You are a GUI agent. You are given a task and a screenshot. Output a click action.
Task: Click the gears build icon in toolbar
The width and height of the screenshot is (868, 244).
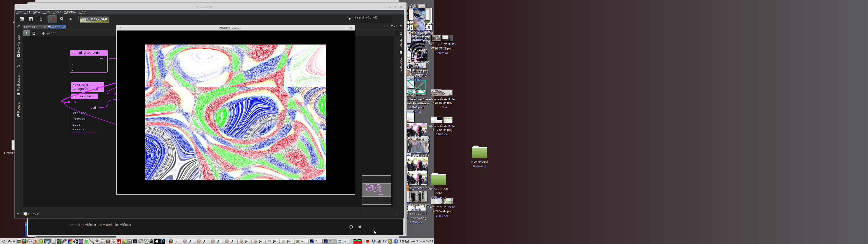tap(62, 19)
